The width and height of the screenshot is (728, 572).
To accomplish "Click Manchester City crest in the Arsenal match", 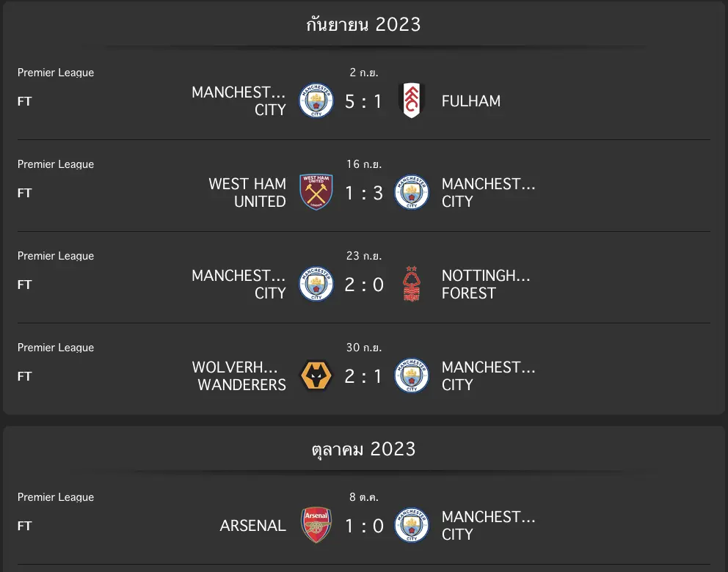I will pyautogui.click(x=412, y=526).
